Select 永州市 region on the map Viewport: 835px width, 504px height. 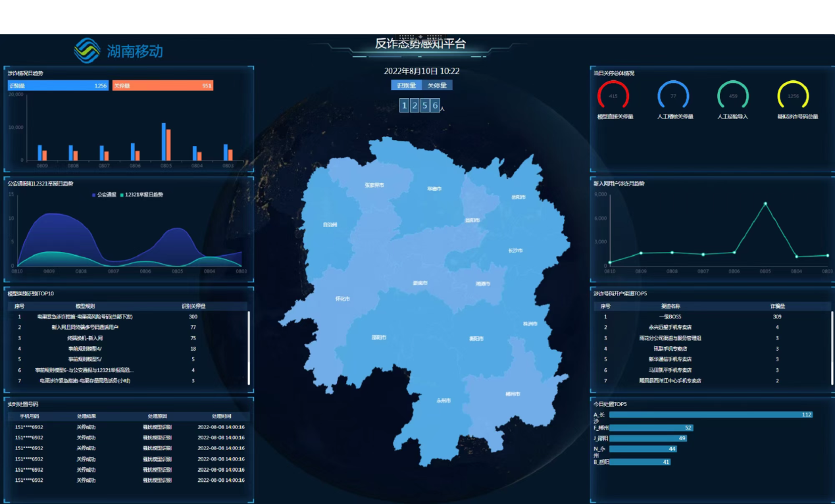[443, 400]
